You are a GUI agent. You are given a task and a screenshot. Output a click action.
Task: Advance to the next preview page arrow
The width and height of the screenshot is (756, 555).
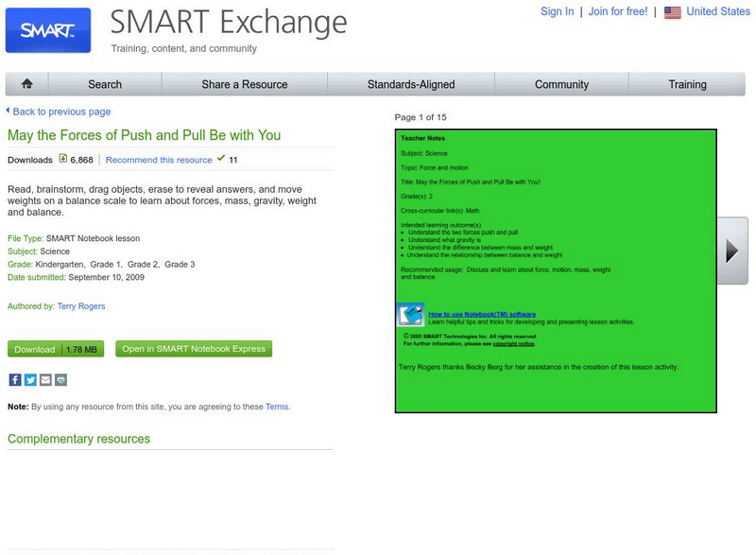pyautogui.click(x=731, y=251)
